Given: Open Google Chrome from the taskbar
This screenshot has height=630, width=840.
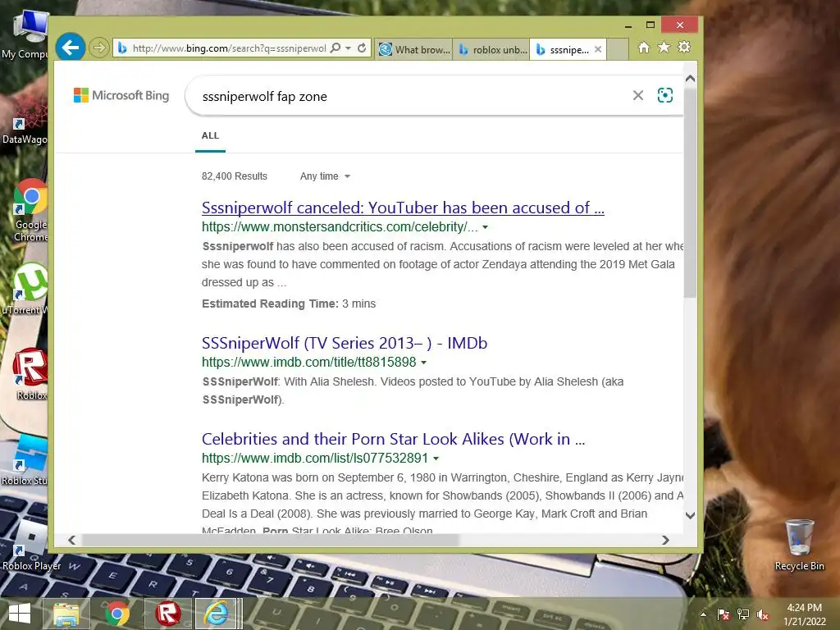Looking at the screenshot, I should coord(117,614).
